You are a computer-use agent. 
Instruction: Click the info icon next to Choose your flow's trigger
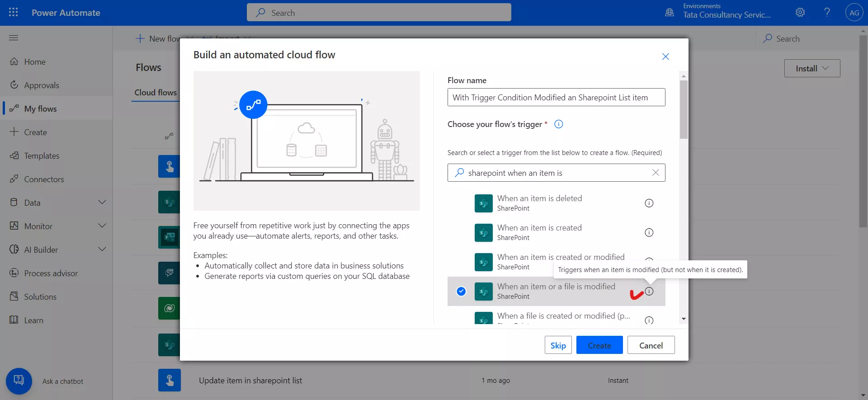559,124
